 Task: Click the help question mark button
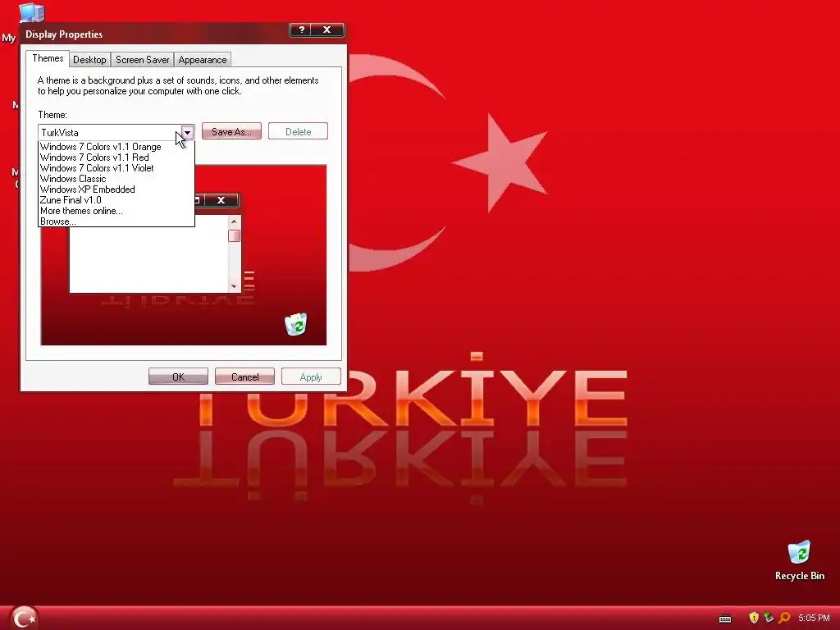coord(302,30)
